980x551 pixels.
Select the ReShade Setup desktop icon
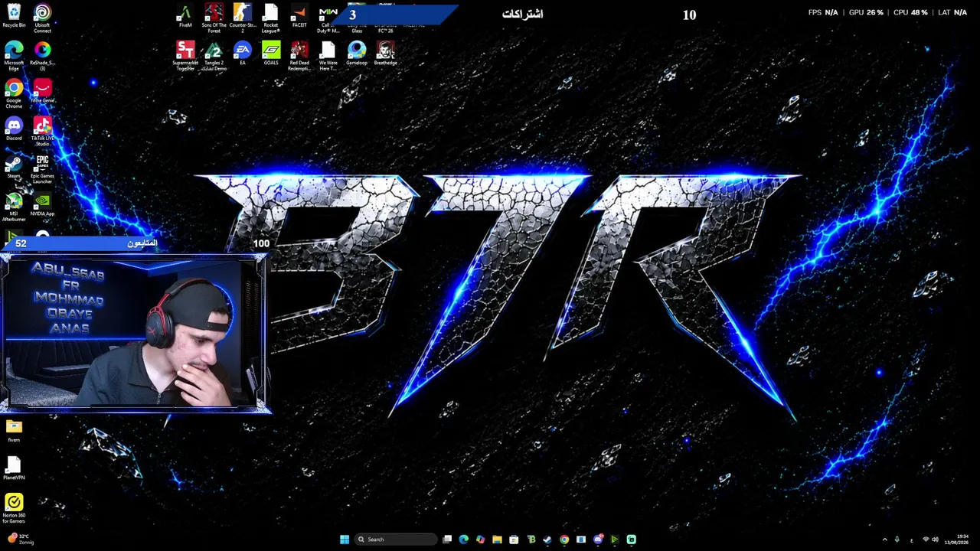click(x=42, y=55)
